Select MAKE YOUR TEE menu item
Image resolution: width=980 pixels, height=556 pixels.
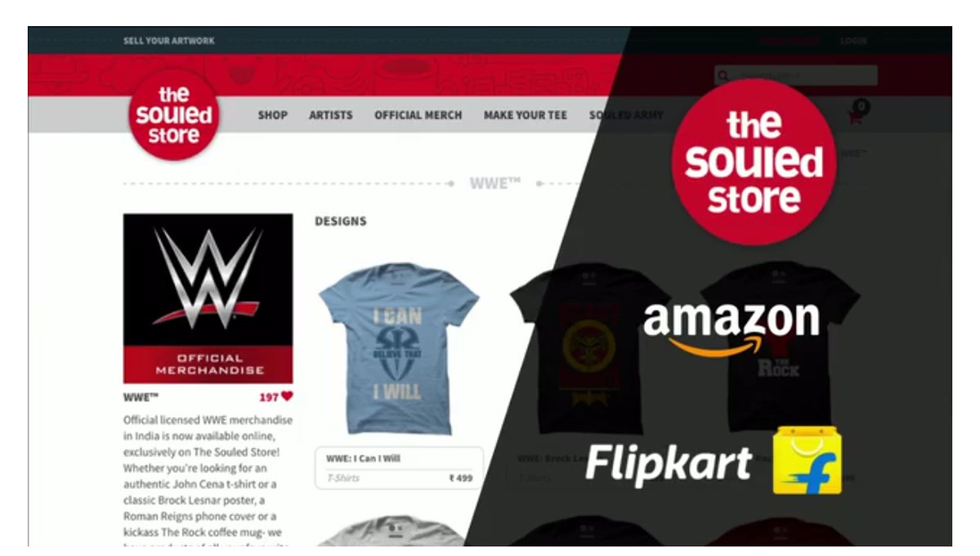[x=525, y=115]
